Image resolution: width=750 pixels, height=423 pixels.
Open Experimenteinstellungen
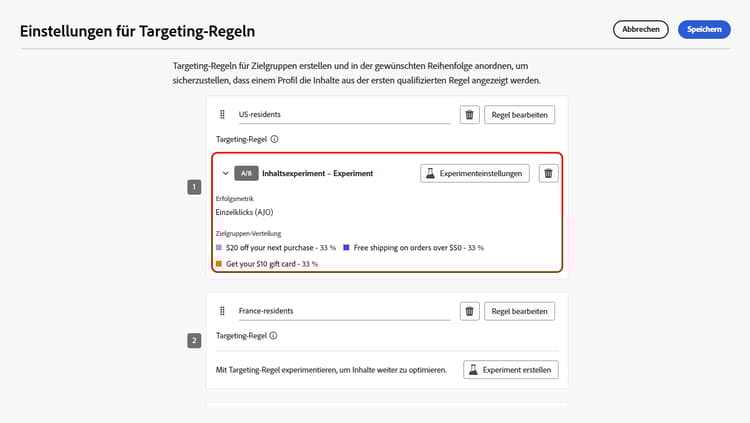[x=474, y=173]
